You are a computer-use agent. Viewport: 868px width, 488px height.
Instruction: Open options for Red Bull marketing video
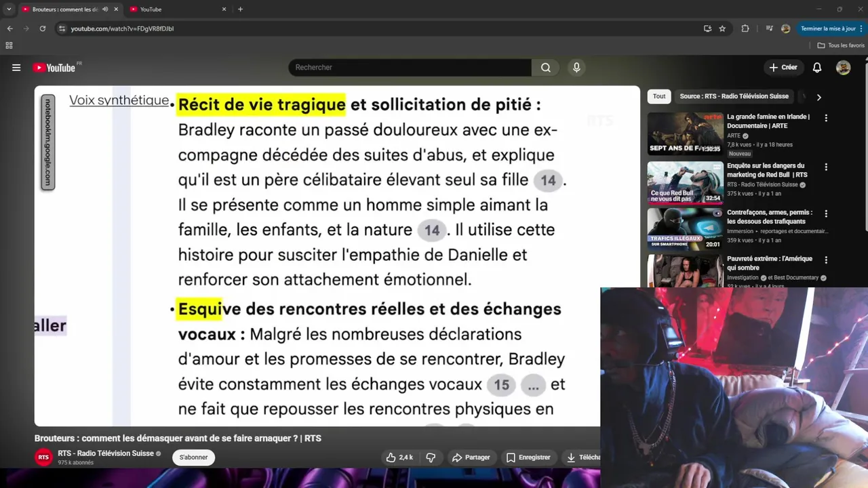pyautogui.click(x=826, y=167)
